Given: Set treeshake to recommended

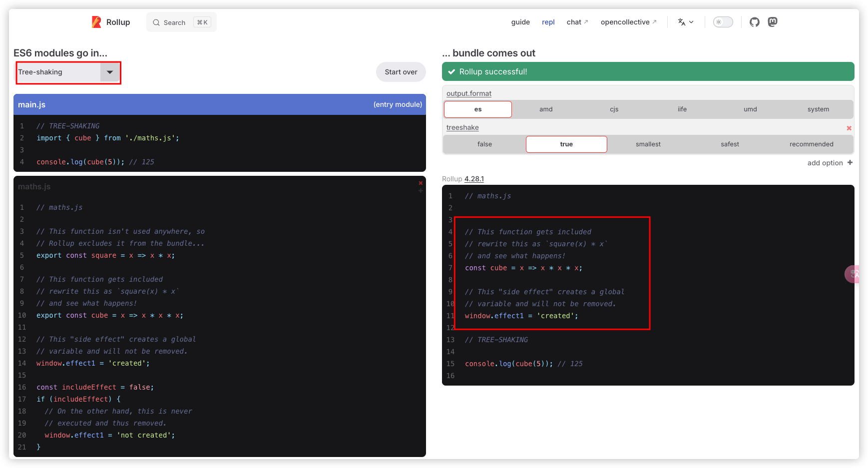Looking at the screenshot, I should click(811, 144).
